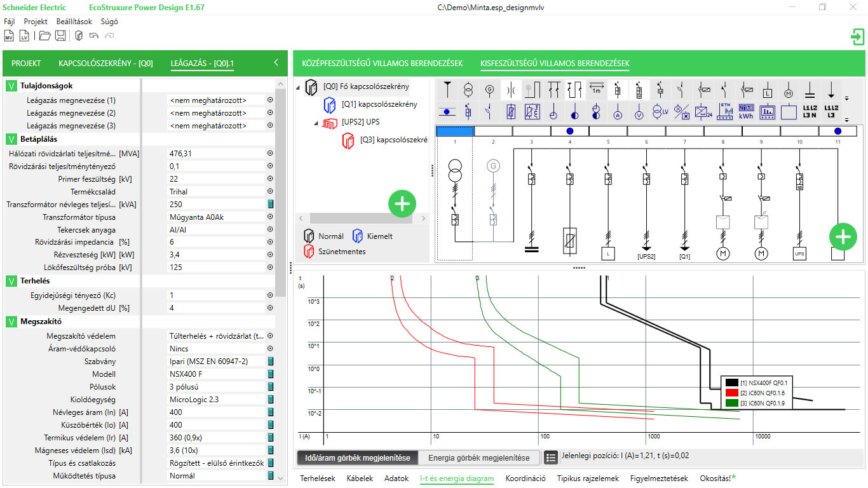Open catalog icon beside Kioldóegység MicroLogic 2.3
The height and width of the screenshot is (488, 868).
pos(270,400)
